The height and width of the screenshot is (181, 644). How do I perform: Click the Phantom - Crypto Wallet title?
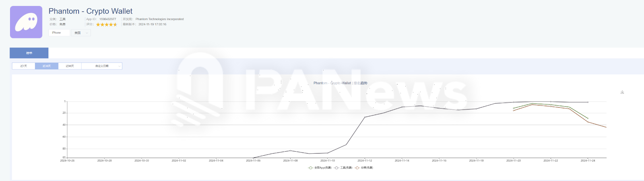pos(91,11)
